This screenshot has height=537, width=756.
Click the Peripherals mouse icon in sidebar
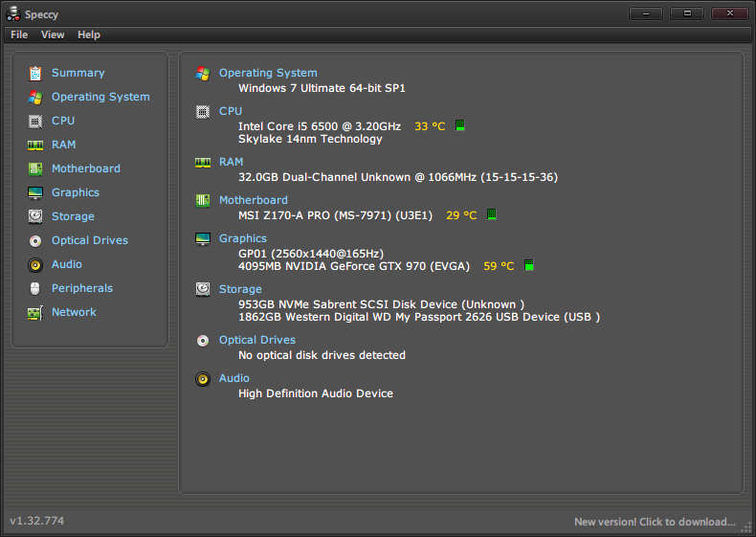tap(35, 288)
